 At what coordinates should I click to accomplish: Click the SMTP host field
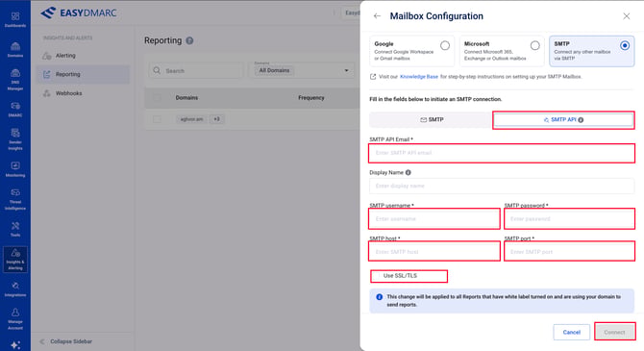coord(434,252)
